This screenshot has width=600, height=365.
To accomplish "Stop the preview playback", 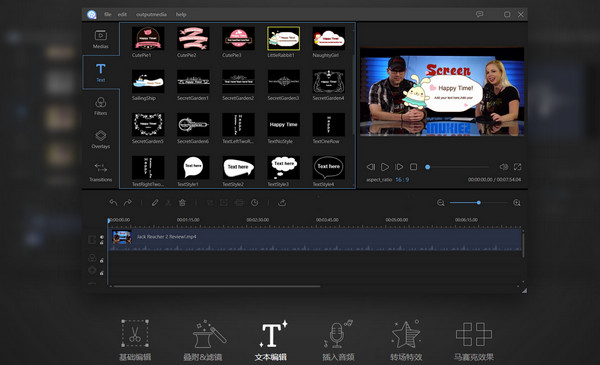I will (413, 167).
